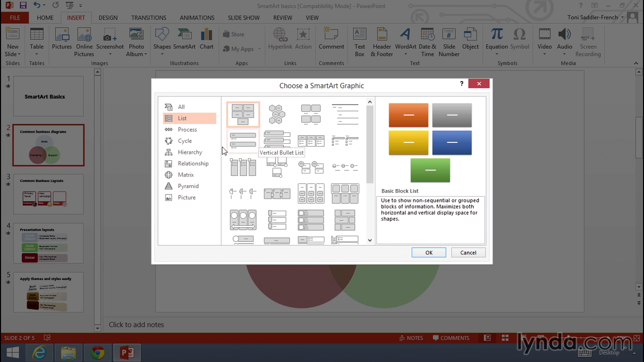Open the Table insert icon
644x362 pixels.
(x=37, y=35)
